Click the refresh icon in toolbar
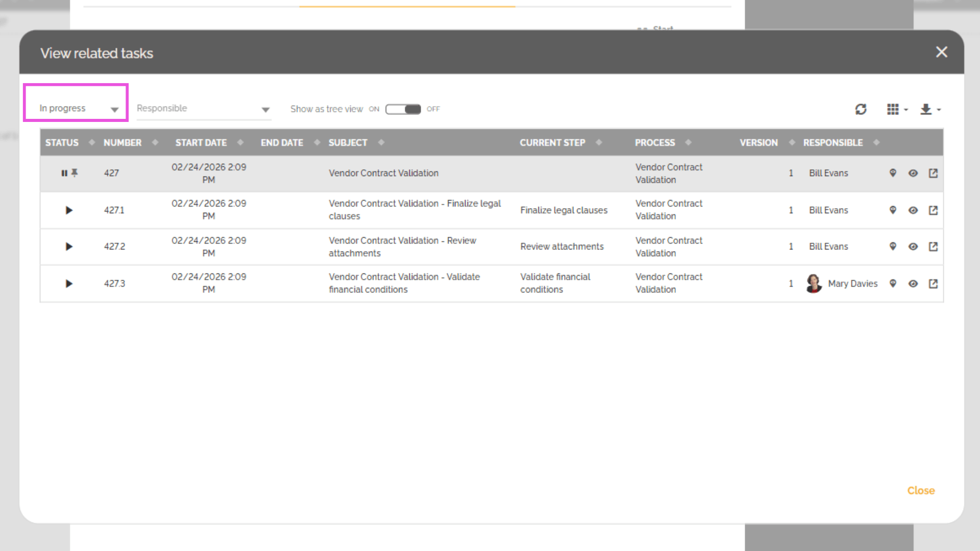This screenshot has height=551, width=980. point(861,109)
